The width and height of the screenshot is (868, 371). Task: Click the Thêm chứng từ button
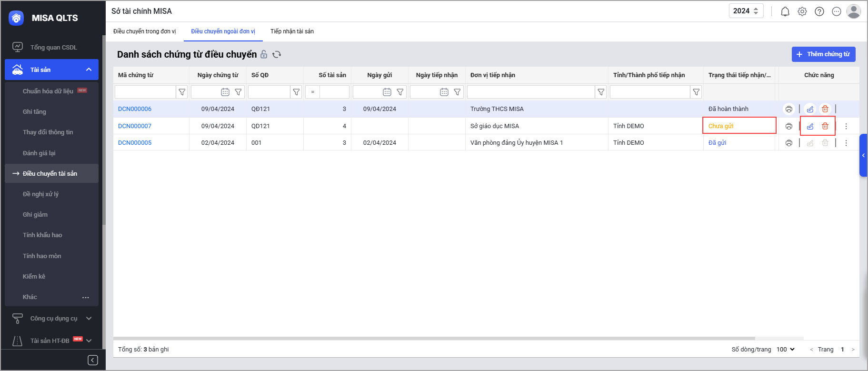(x=823, y=54)
